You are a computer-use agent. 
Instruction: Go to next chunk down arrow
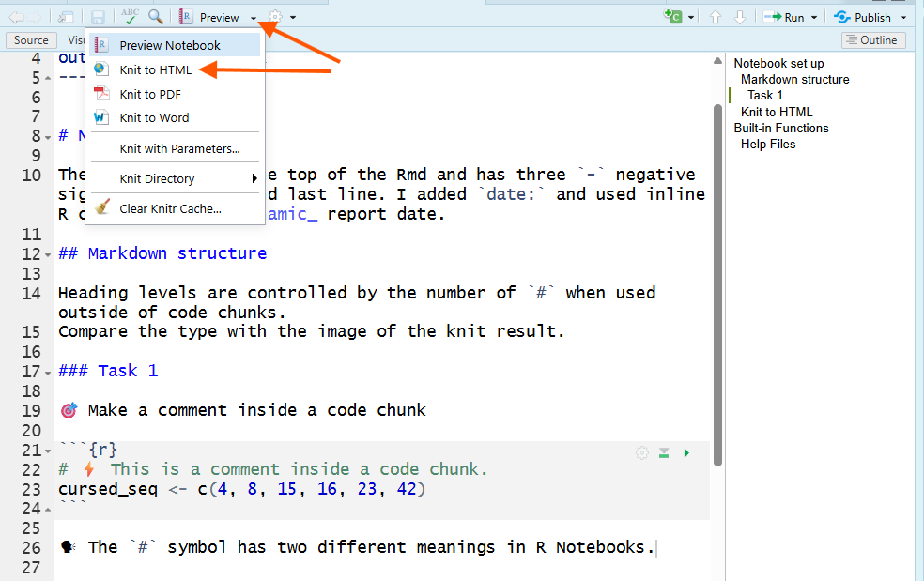[x=740, y=17]
